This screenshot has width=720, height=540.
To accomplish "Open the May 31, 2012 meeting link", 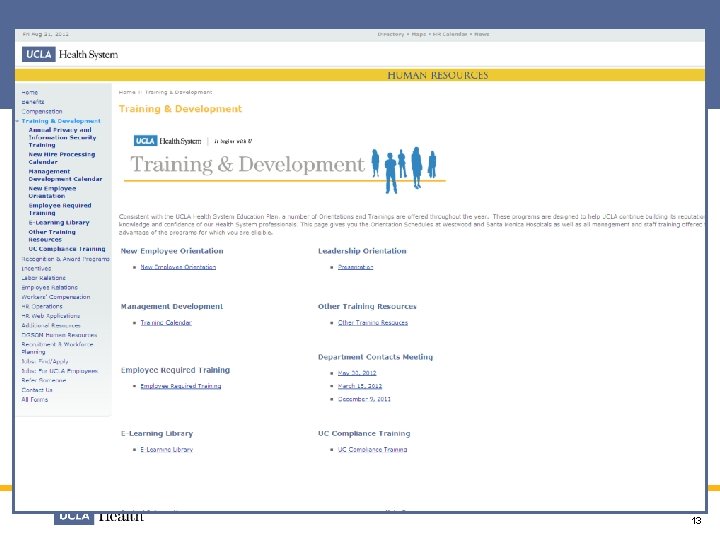I will click(357, 373).
